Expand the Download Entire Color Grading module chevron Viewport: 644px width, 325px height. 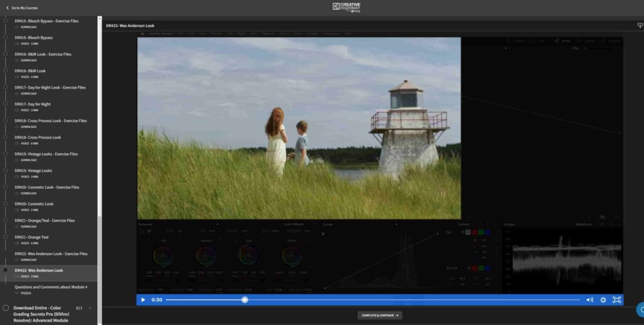pyautogui.click(x=90, y=308)
